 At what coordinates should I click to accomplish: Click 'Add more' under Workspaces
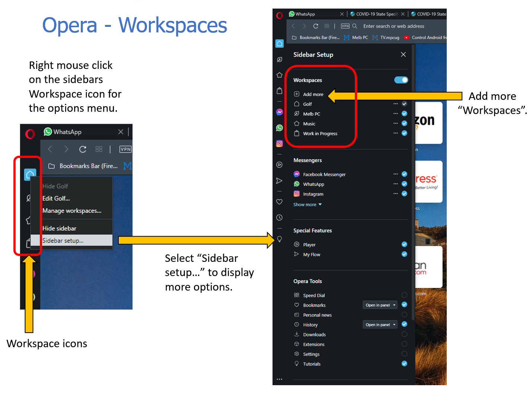tap(313, 94)
